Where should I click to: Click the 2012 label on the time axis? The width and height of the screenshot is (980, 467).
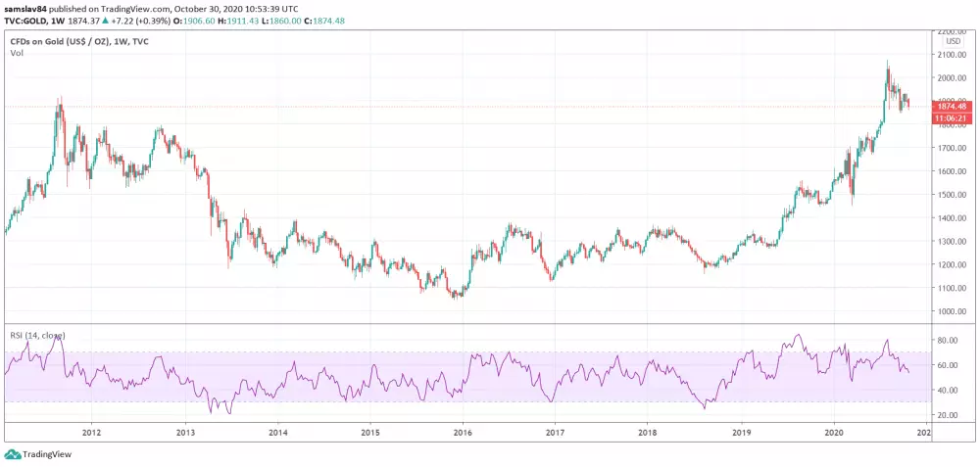(91, 430)
